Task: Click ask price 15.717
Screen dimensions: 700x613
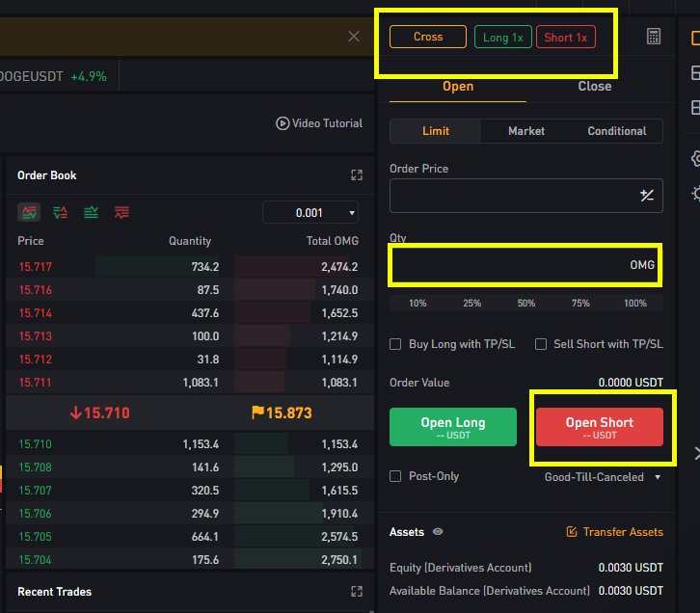Action: tap(36, 267)
